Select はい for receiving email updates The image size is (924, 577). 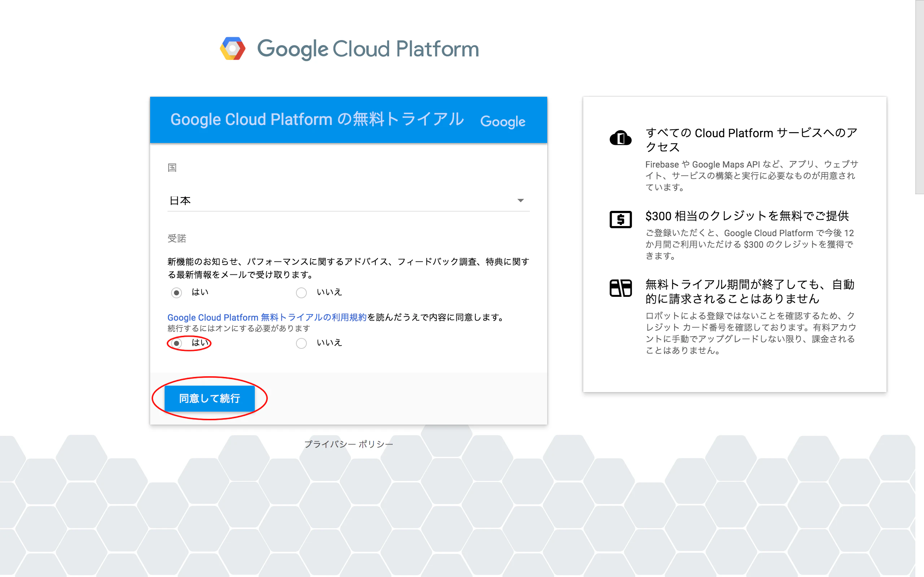point(176,292)
